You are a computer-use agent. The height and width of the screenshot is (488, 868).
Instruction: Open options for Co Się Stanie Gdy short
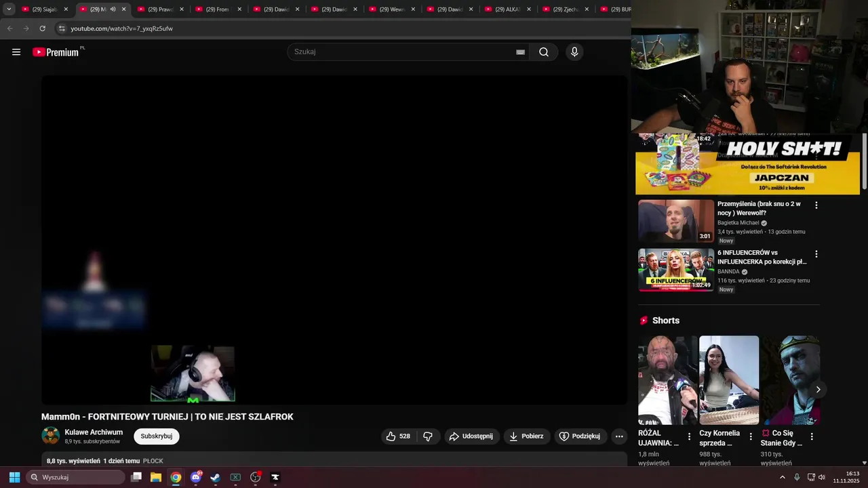tap(812, 436)
